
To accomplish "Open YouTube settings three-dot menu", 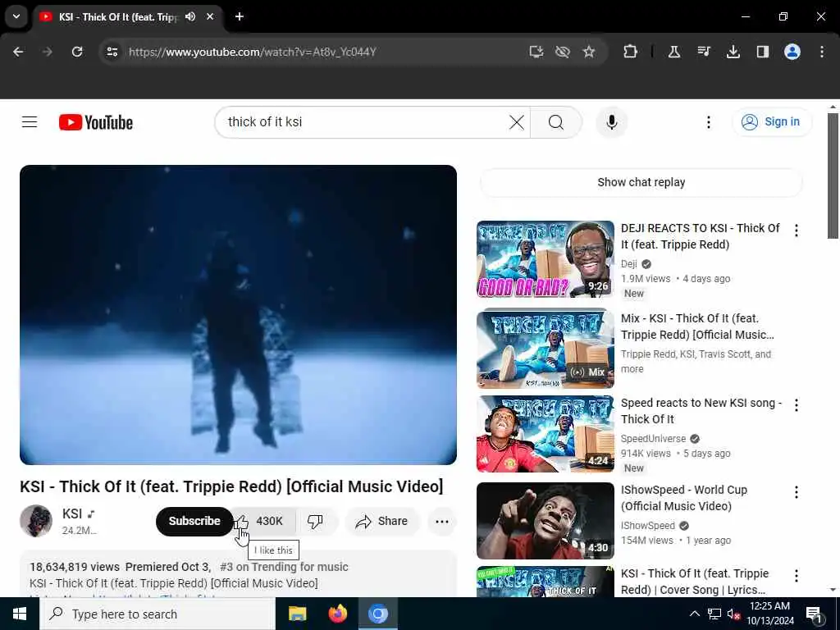I will (x=708, y=122).
